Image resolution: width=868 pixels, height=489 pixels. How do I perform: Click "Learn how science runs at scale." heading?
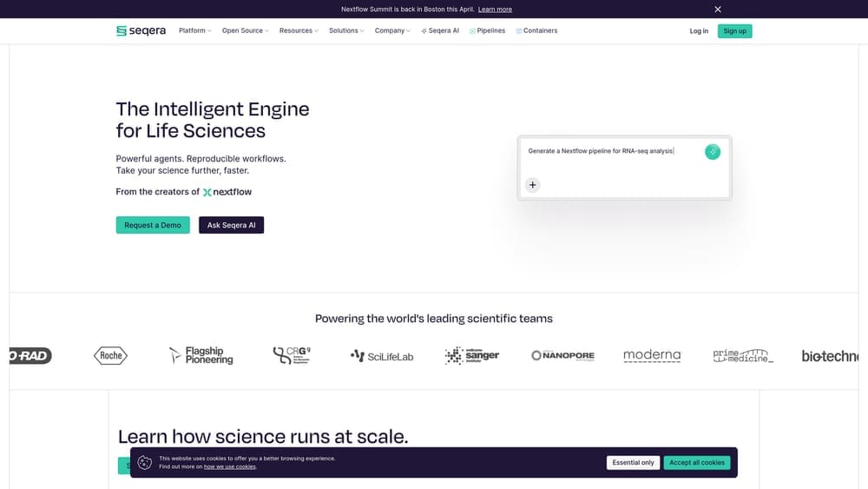coord(263,436)
